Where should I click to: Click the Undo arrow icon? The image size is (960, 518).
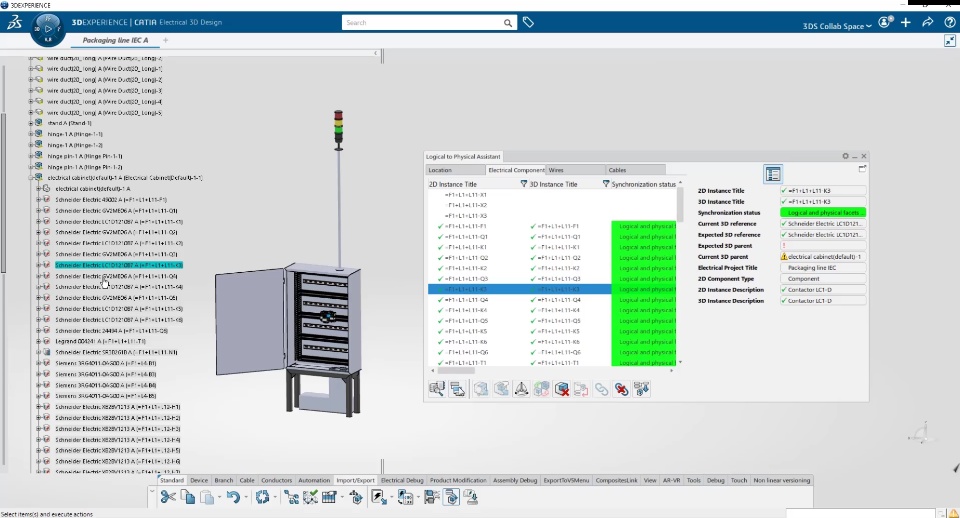pyautogui.click(x=233, y=497)
